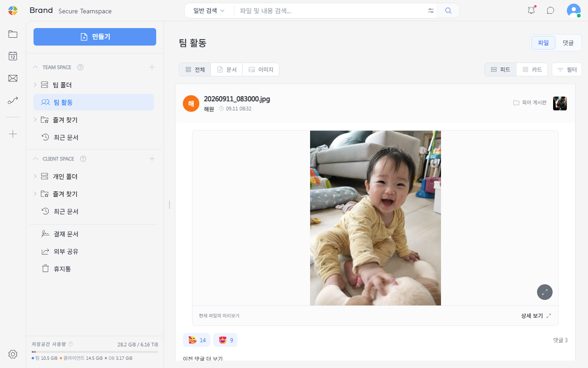Screen dimensions: 588x368
Task: Collapse the TEAM SPACE section
Action: [x=35, y=67]
